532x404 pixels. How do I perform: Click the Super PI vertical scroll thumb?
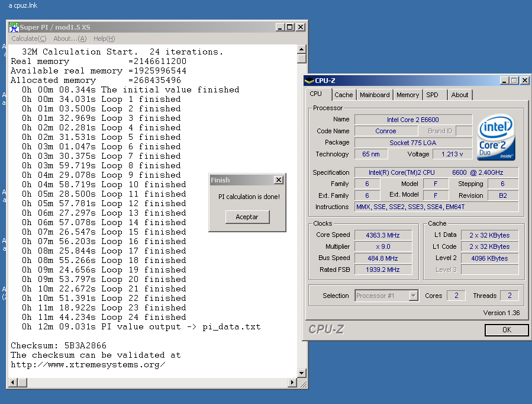click(302, 59)
